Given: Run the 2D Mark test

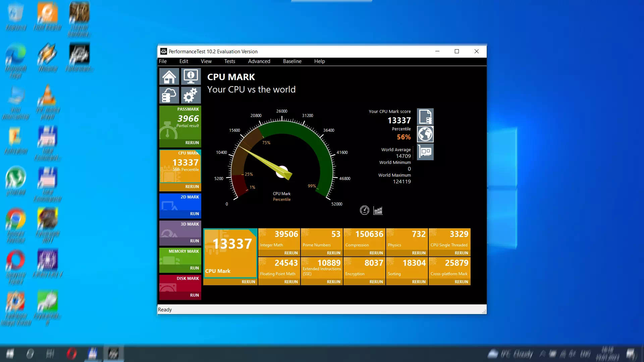Looking at the screenshot, I should point(194,214).
